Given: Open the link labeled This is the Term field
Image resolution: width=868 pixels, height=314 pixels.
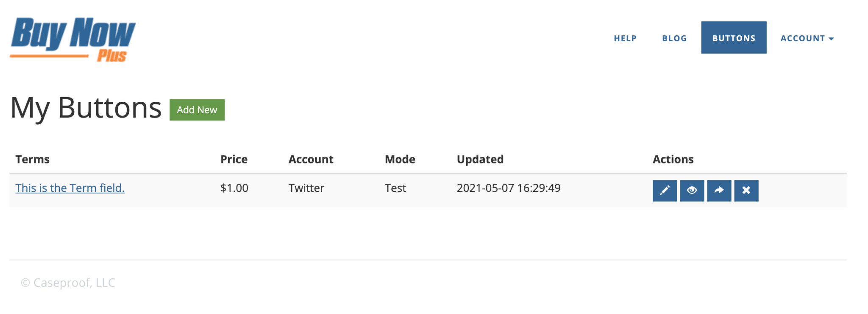Looking at the screenshot, I should pos(70,188).
